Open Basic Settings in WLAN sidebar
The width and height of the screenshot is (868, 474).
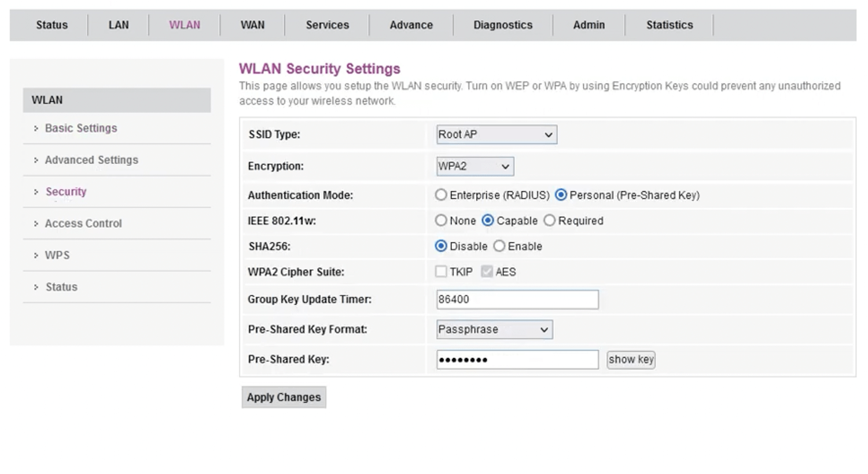pos(81,128)
